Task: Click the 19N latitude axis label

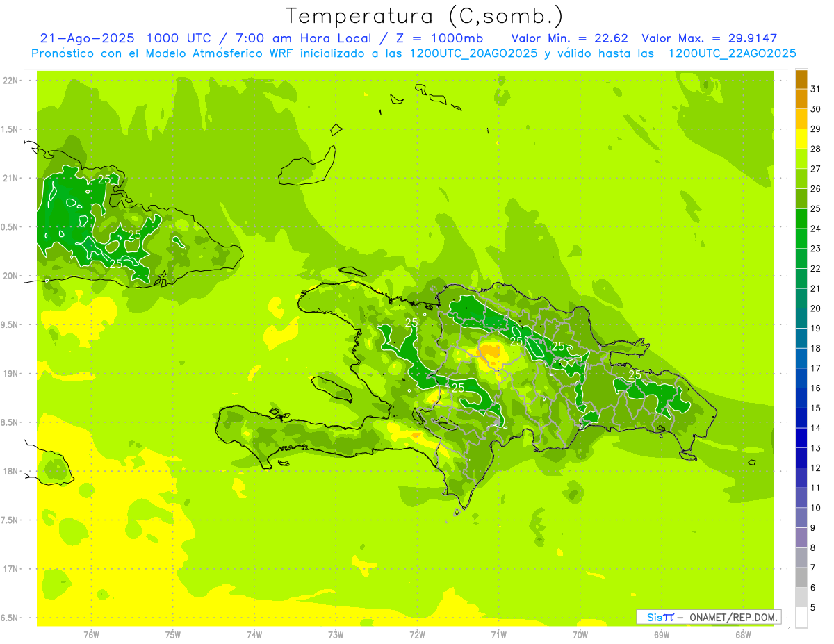Action: 10,374
